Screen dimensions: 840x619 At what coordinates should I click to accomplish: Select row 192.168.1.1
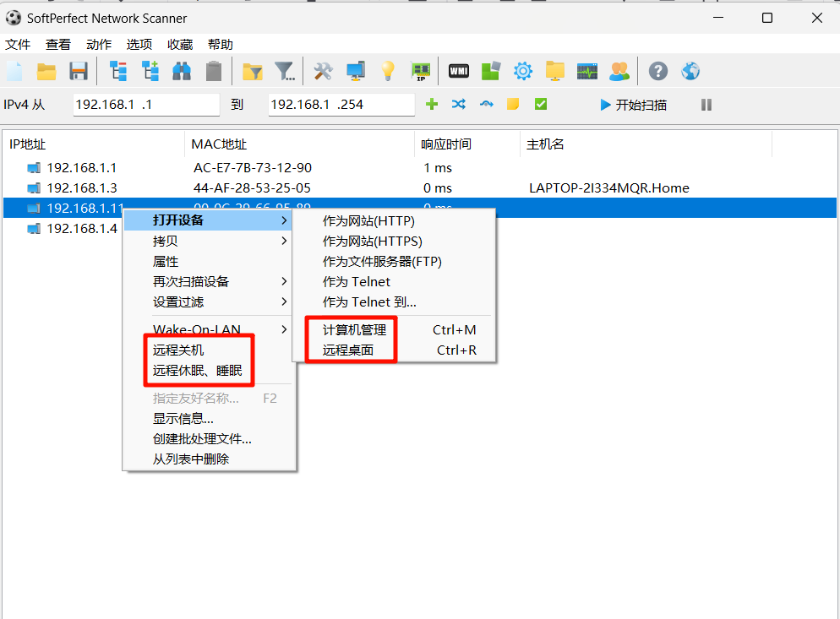coord(420,167)
